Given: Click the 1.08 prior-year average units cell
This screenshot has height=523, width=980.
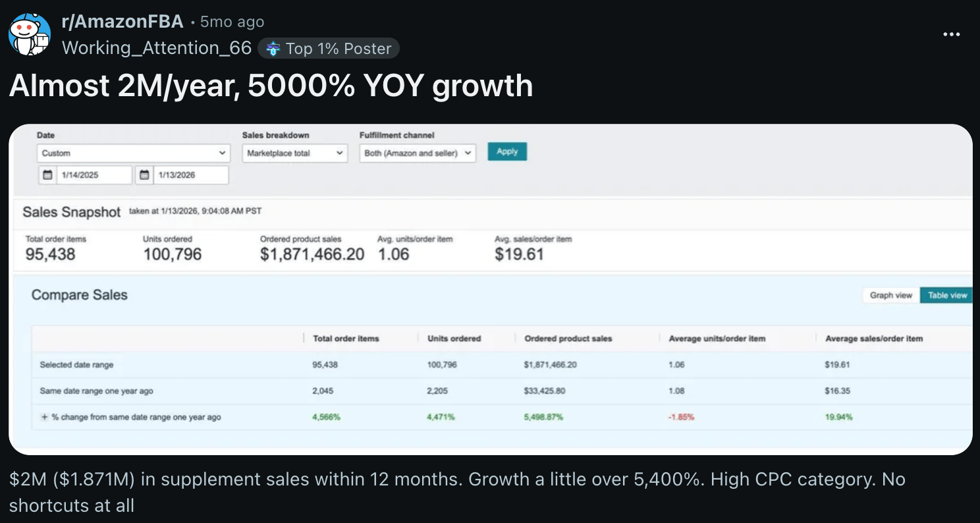Looking at the screenshot, I should 676,391.
